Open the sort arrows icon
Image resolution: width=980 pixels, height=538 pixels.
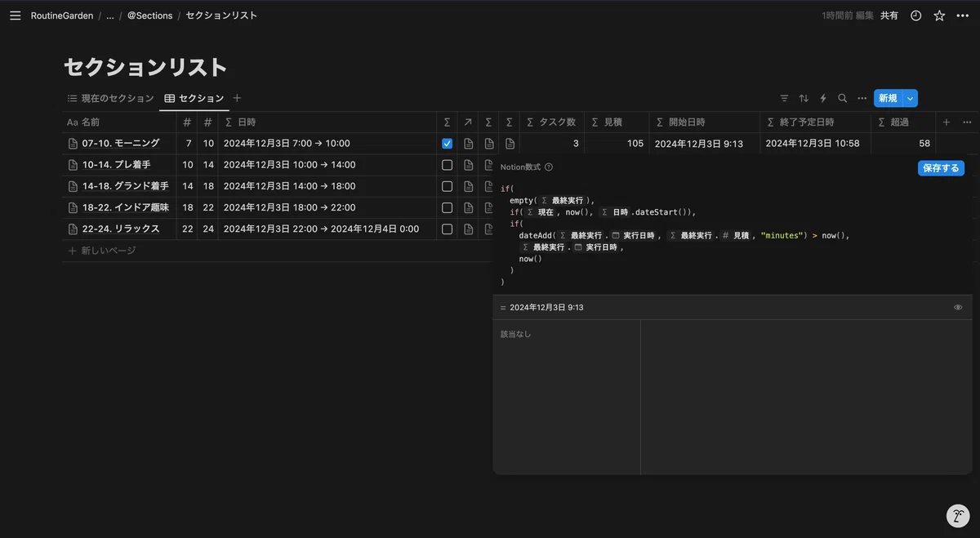coord(804,98)
